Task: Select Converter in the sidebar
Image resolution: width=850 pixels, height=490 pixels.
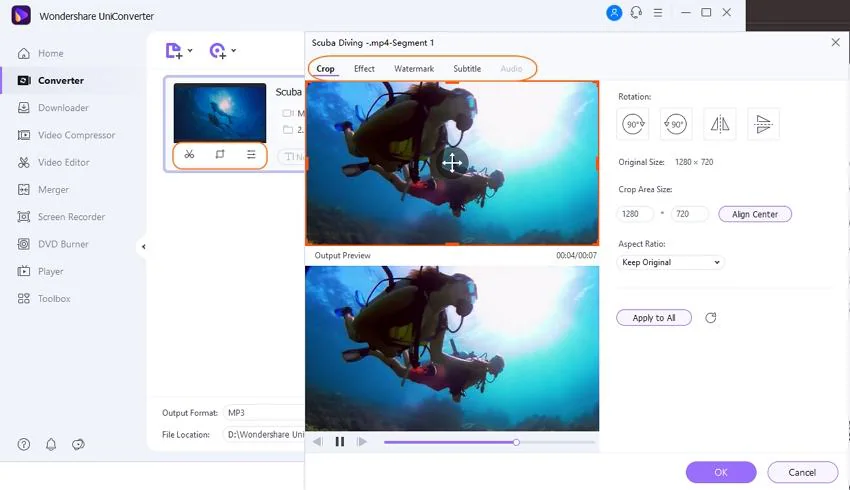Action: click(50, 80)
